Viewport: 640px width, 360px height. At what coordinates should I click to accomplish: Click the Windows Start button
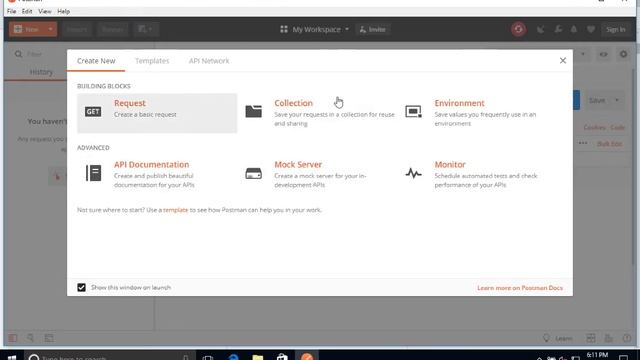click(12, 357)
